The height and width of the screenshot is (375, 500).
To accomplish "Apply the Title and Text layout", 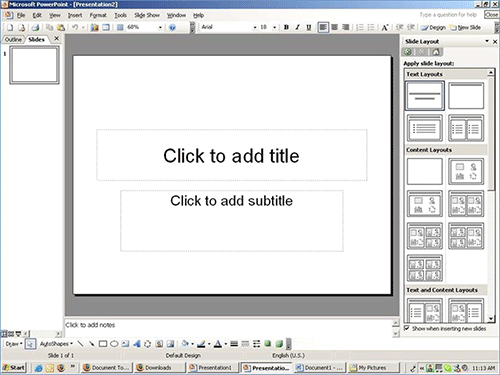I will [425, 128].
